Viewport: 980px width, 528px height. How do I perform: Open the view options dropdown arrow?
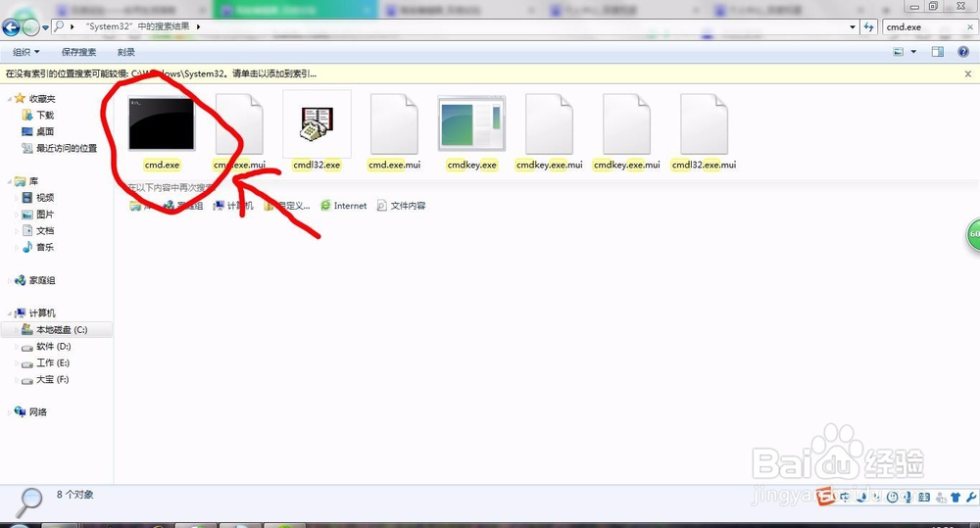tap(913, 52)
